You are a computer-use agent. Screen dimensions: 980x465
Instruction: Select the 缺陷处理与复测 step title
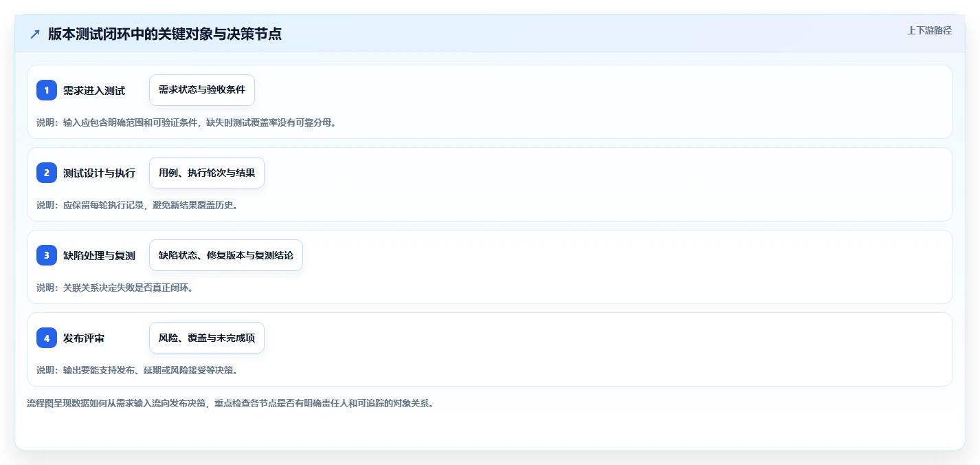pyautogui.click(x=99, y=255)
